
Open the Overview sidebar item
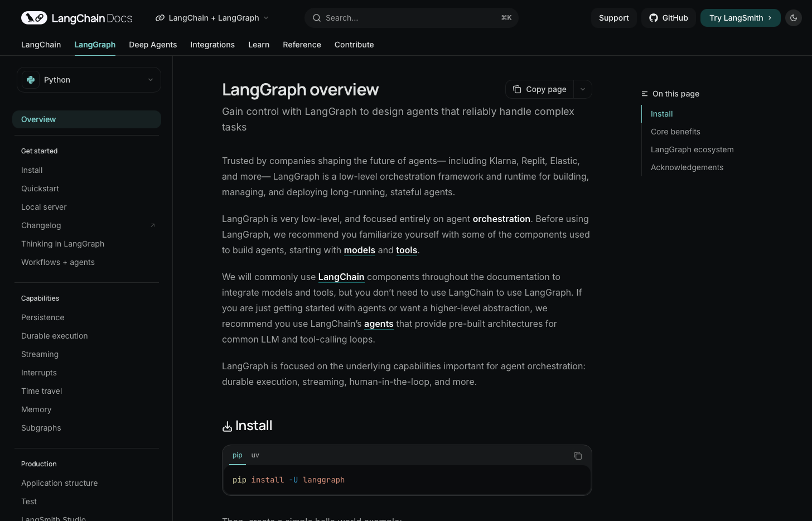coord(86,119)
